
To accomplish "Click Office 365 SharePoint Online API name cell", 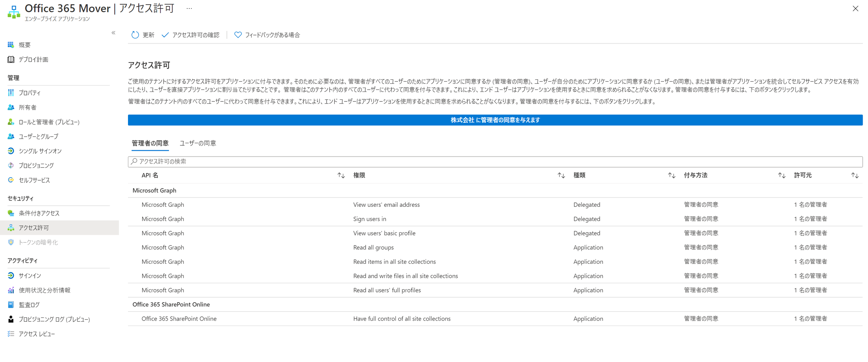I will tap(179, 319).
